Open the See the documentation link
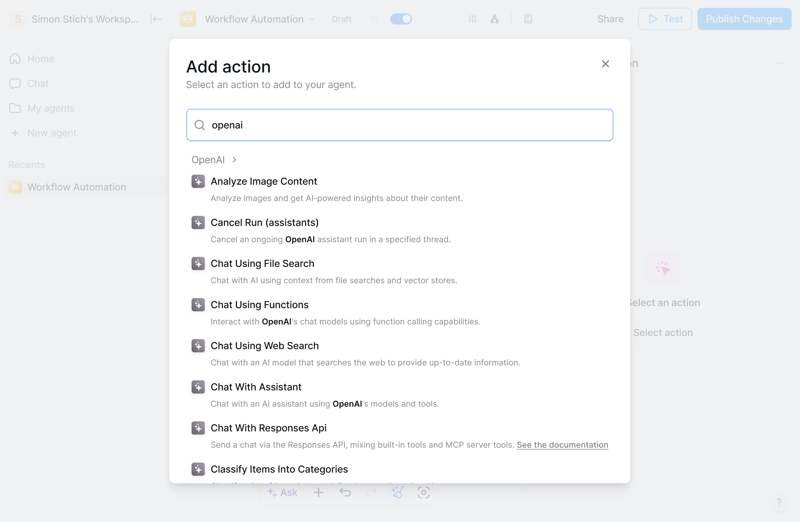The height and width of the screenshot is (522, 800). coord(562,445)
